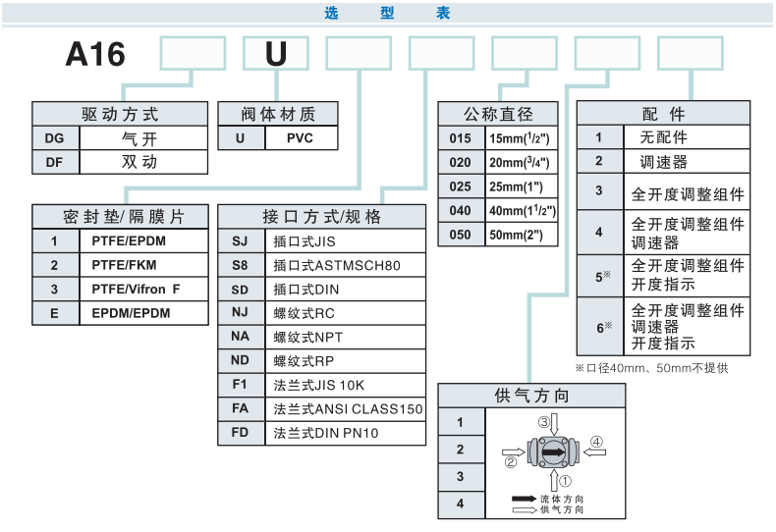Click the large U in the model code
The image size is (776, 532).
tap(276, 54)
